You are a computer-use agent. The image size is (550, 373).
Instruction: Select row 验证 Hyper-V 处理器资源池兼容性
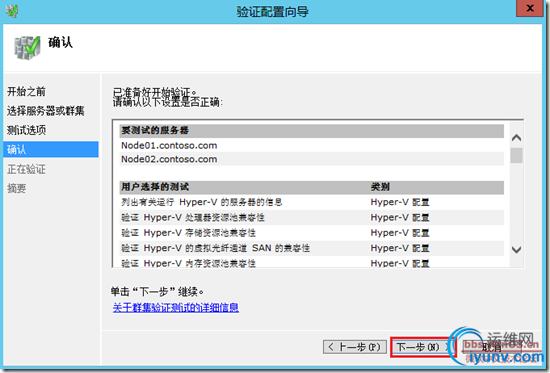[312, 218]
